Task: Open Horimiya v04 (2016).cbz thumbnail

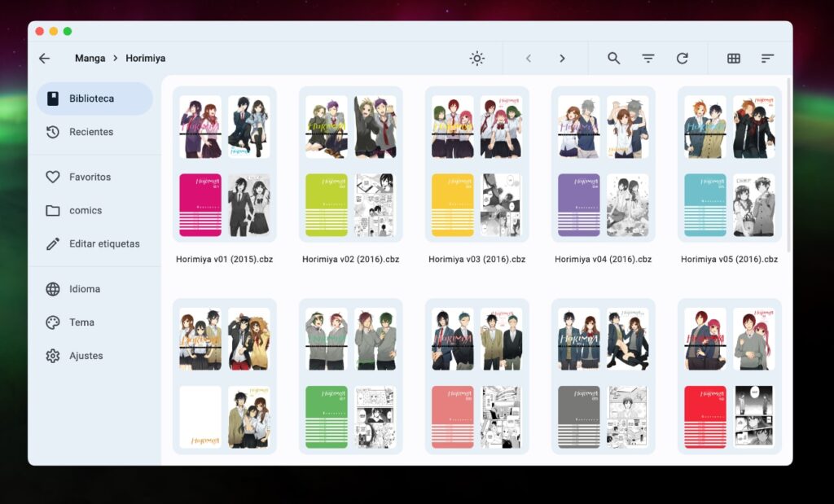Action: tap(604, 165)
